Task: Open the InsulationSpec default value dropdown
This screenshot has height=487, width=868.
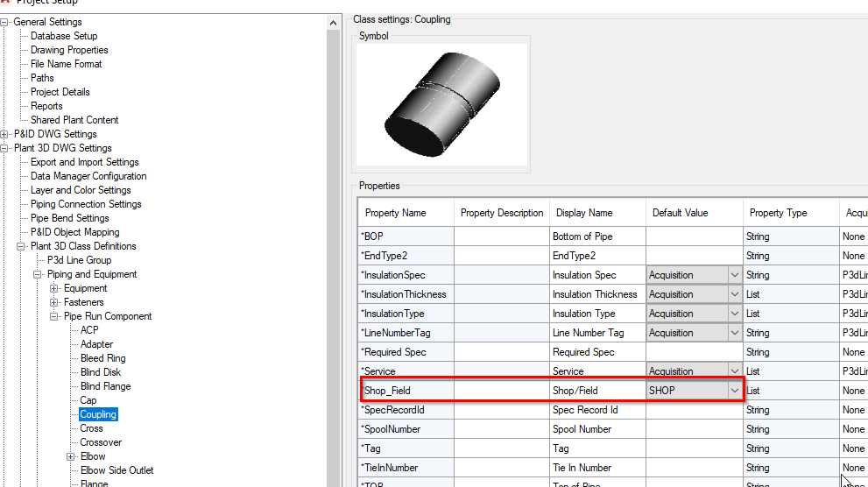Action: pos(734,275)
